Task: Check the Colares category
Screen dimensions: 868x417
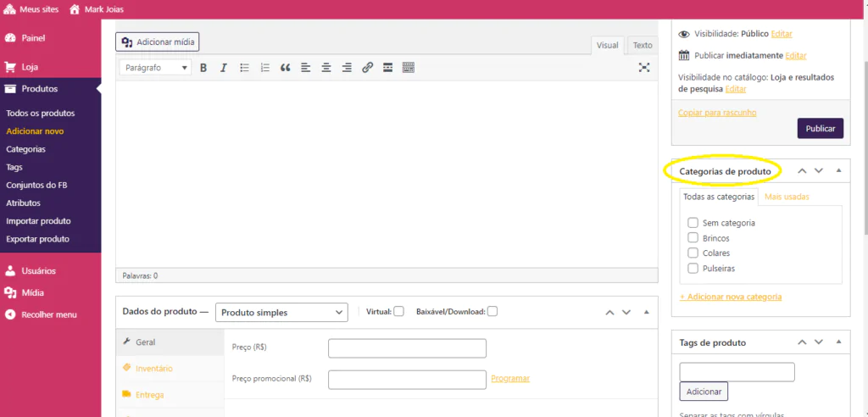Action: (693, 253)
